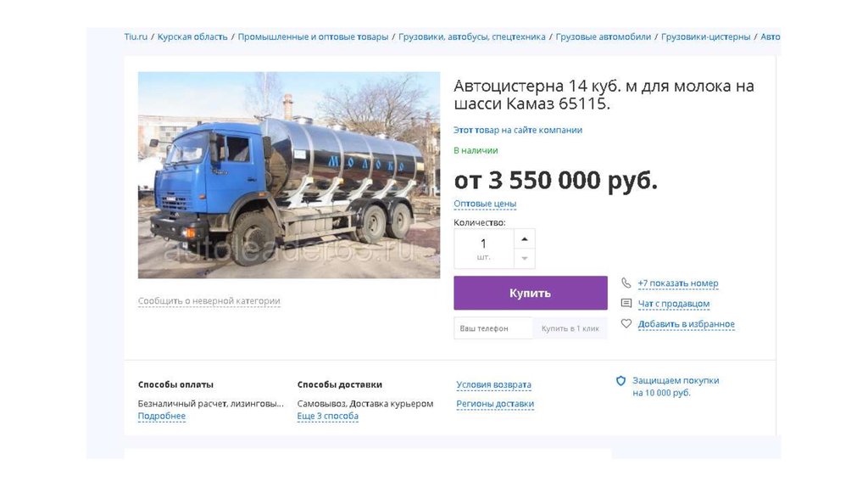Open the Оптовые цены link
This screenshot has width=868, height=487.
tap(485, 204)
